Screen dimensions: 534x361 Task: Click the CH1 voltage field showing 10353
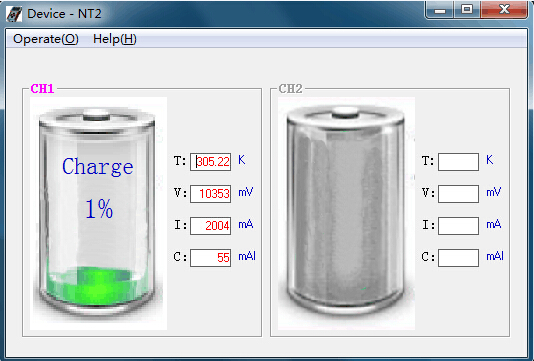point(210,194)
